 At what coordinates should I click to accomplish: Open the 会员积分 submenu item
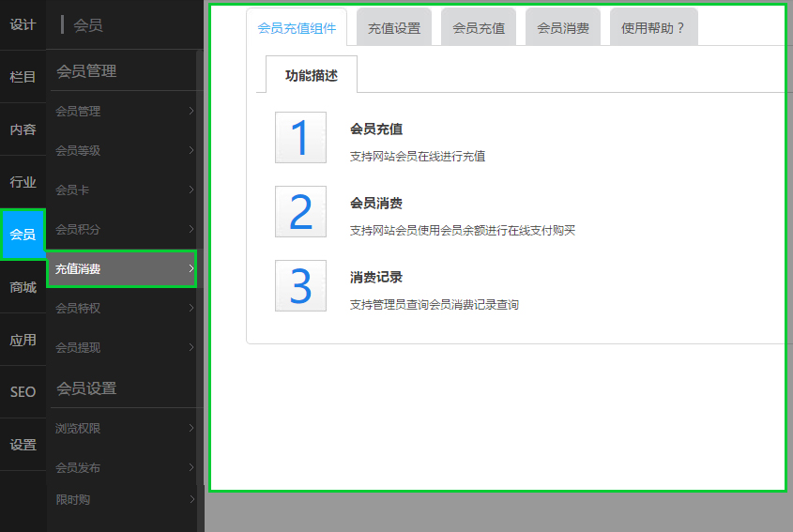[x=122, y=229]
